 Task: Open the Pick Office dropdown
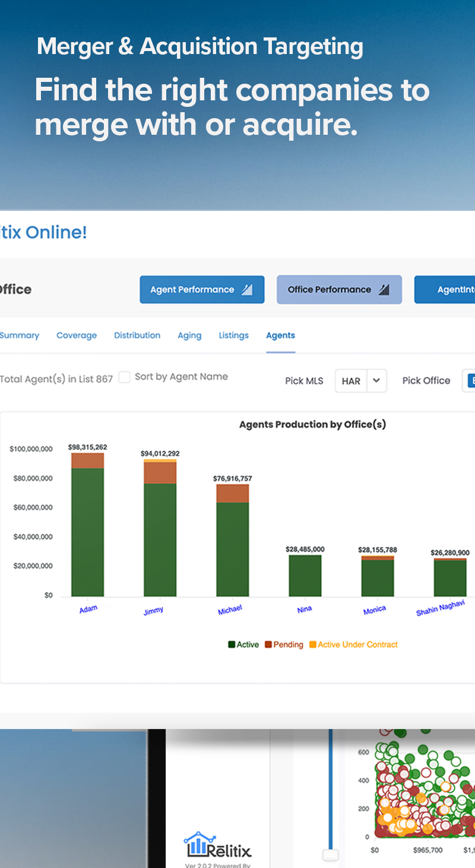pos(468,381)
